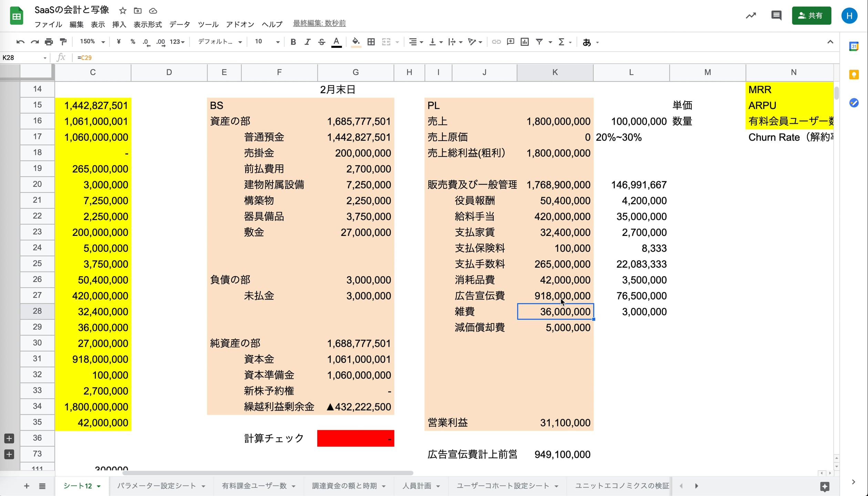This screenshot has width=868, height=496.
Task: Click the Name Box showing K28
Action: (21, 57)
